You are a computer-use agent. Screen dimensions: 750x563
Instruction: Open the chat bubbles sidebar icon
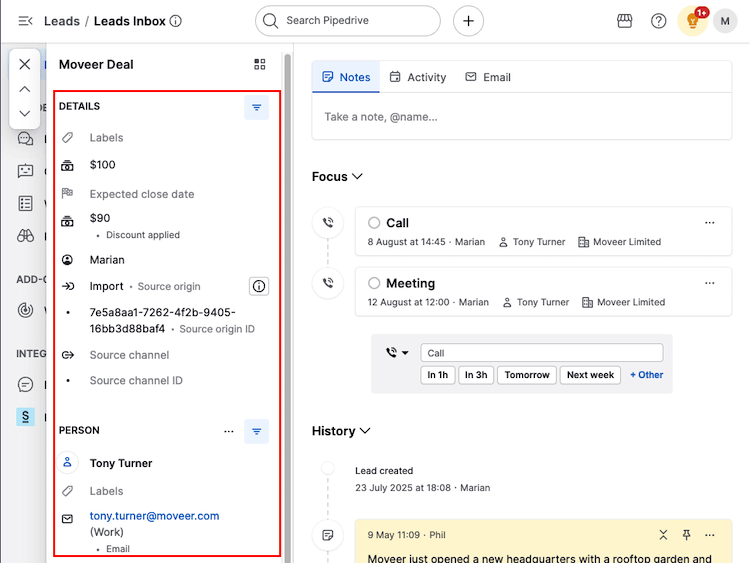point(25,139)
